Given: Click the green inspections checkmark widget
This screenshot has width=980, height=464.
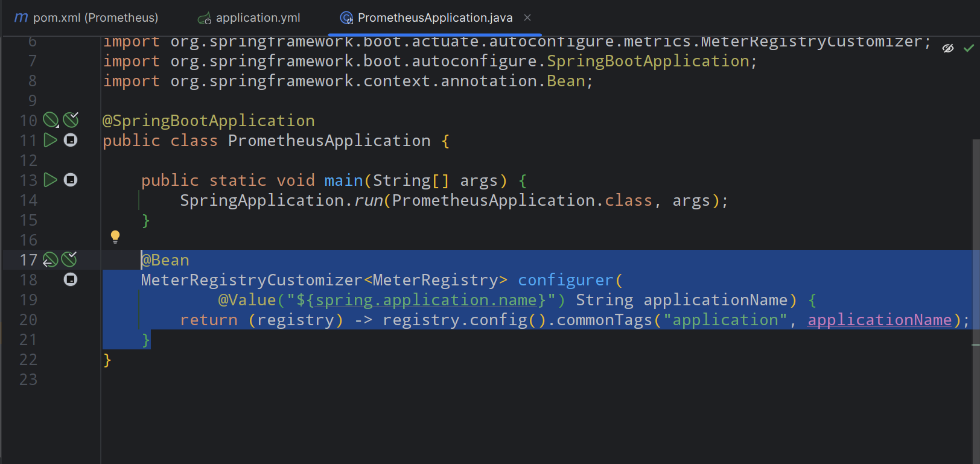Looking at the screenshot, I should pyautogui.click(x=969, y=48).
